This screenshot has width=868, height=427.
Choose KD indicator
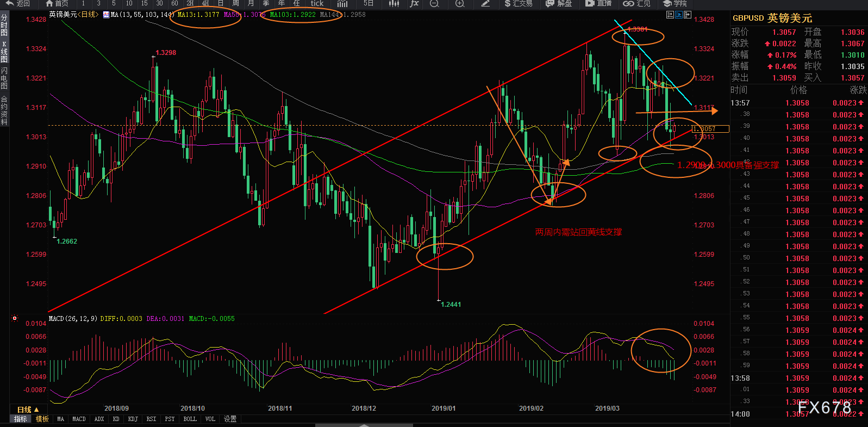[116, 419]
